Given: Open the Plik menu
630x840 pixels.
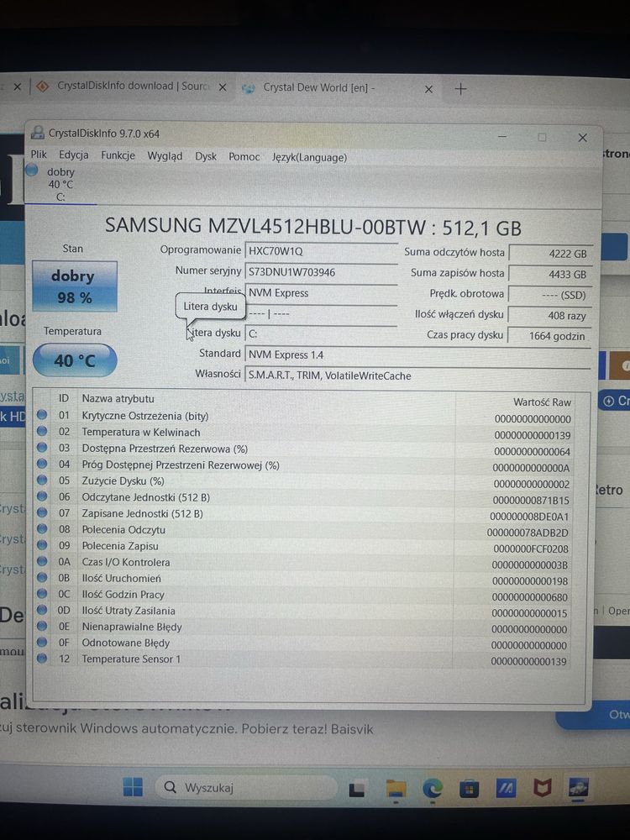Looking at the screenshot, I should [39, 155].
